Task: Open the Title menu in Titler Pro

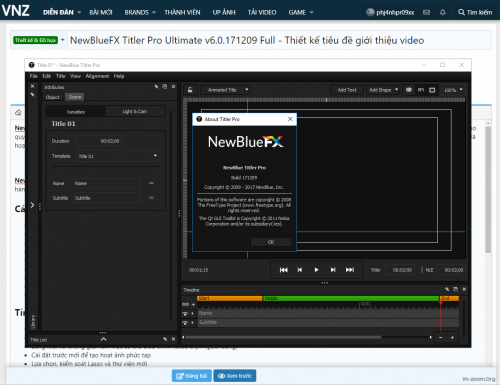Action: point(60,76)
